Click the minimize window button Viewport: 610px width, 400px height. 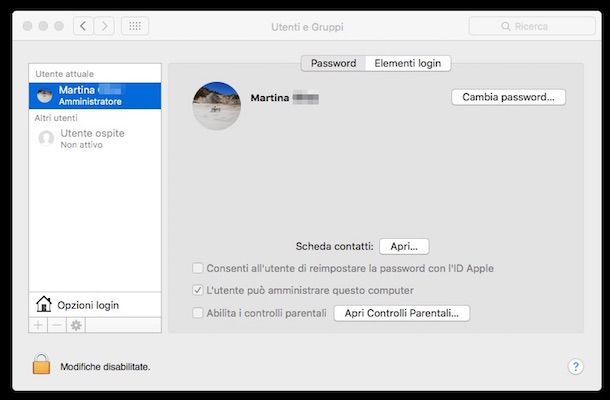click(43, 26)
